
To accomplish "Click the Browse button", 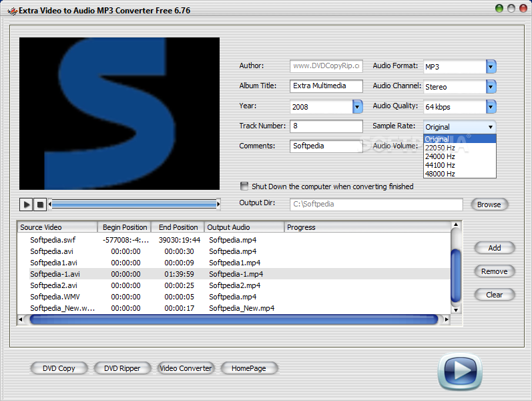I will click(489, 205).
